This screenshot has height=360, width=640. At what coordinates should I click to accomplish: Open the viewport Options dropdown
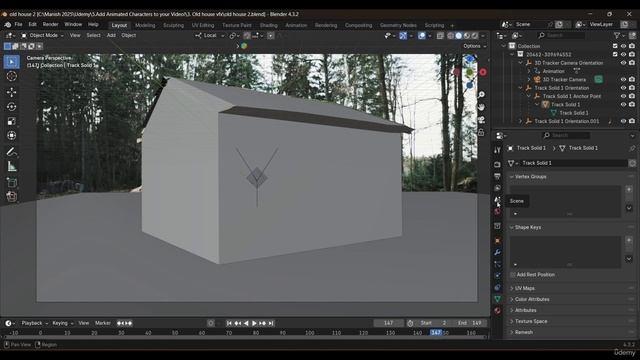(x=475, y=46)
